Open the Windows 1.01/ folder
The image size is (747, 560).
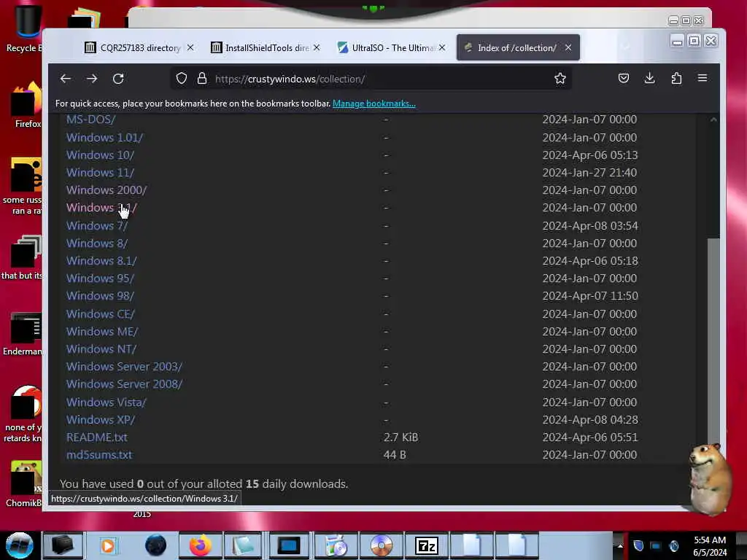(104, 138)
